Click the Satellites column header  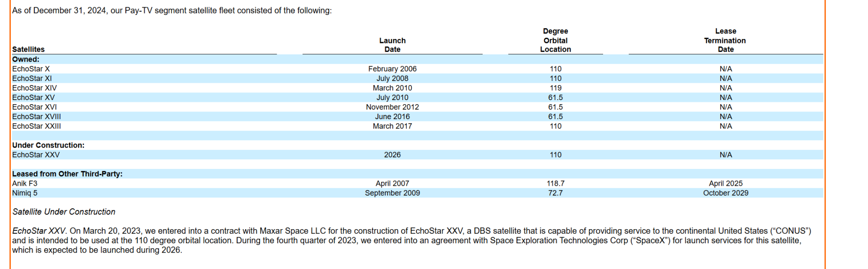pyautogui.click(x=28, y=49)
